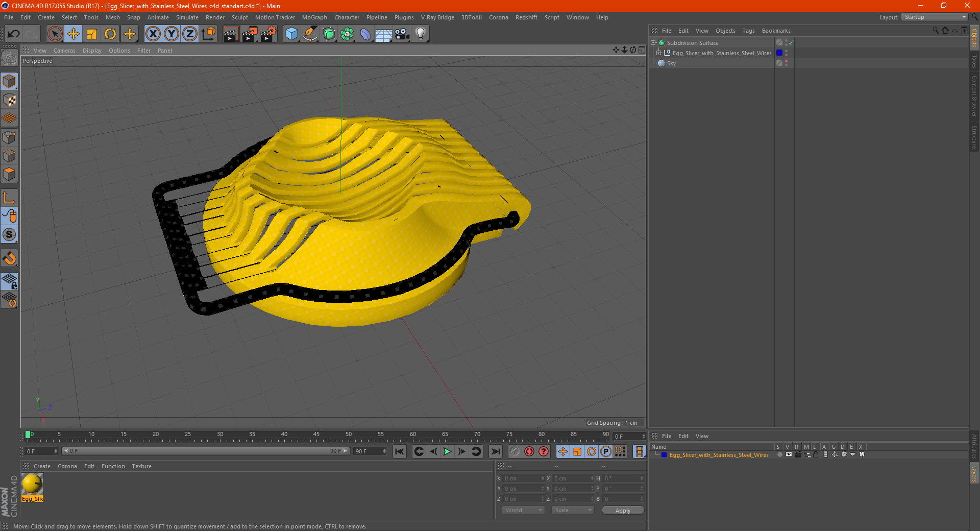The height and width of the screenshot is (531, 980).
Task: Render the view using the clapperboard icon
Action: point(231,34)
